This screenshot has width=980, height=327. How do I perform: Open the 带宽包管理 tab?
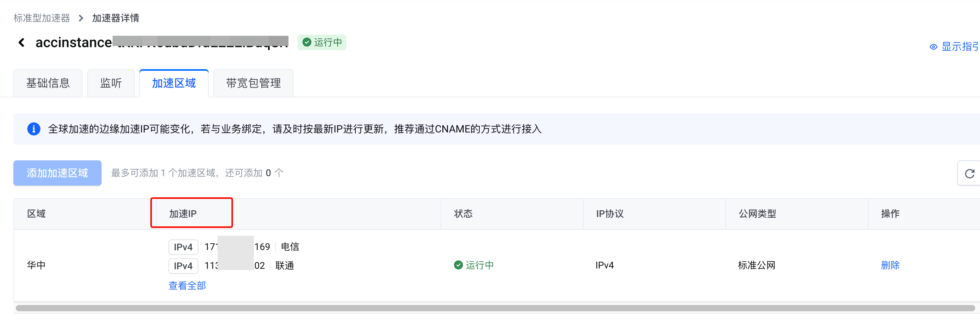click(x=253, y=83)
